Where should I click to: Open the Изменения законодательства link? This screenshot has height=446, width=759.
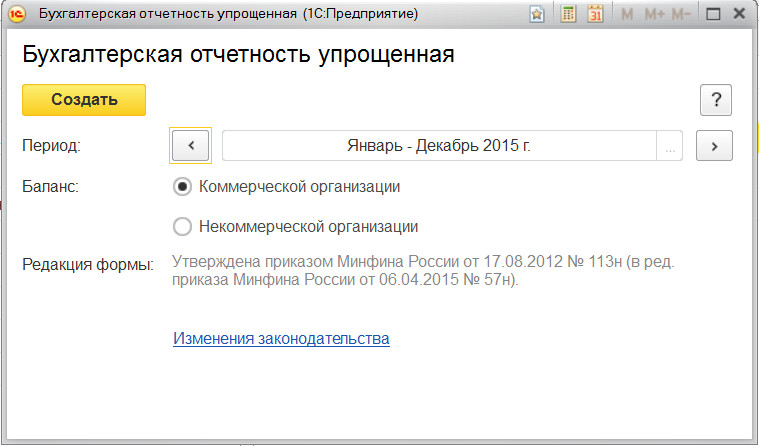pyautogui.click(x=281, y=338)
